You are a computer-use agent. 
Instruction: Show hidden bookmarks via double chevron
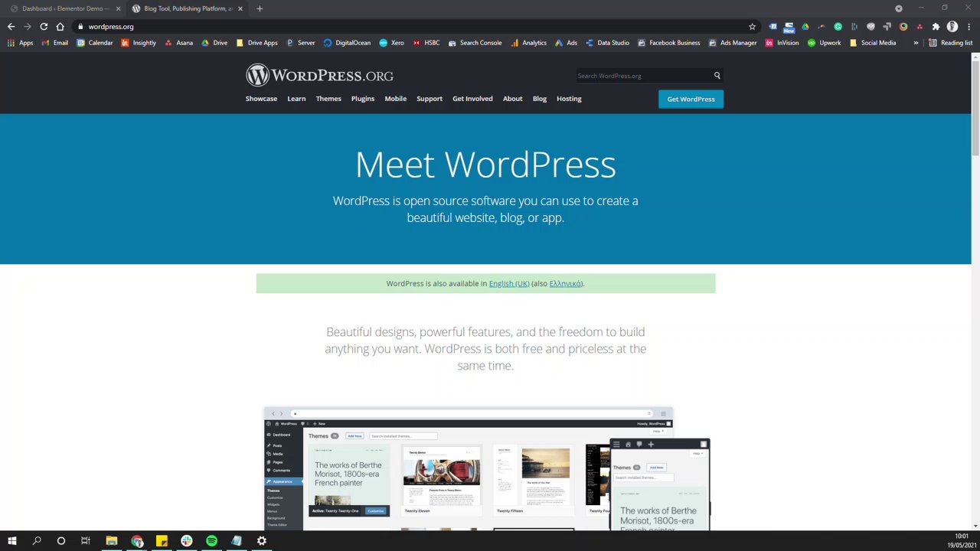pos(916,43)
